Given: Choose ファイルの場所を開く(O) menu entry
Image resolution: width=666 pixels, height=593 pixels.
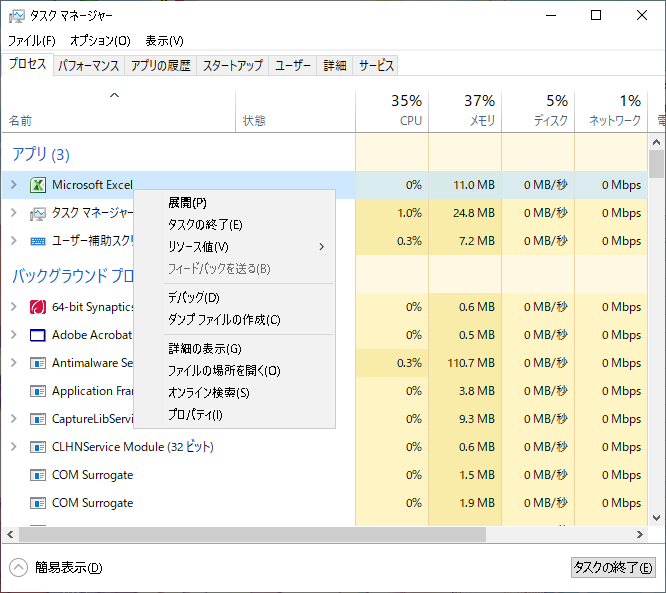Looking at the screenshot, I should coord(234,371).
